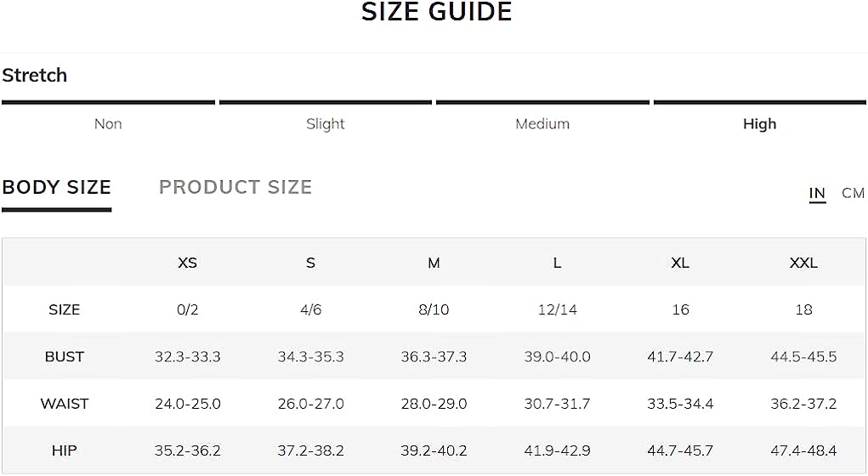868x476 pixels.
Task: Select the High stretch level
Action: [x=759, y=123]
